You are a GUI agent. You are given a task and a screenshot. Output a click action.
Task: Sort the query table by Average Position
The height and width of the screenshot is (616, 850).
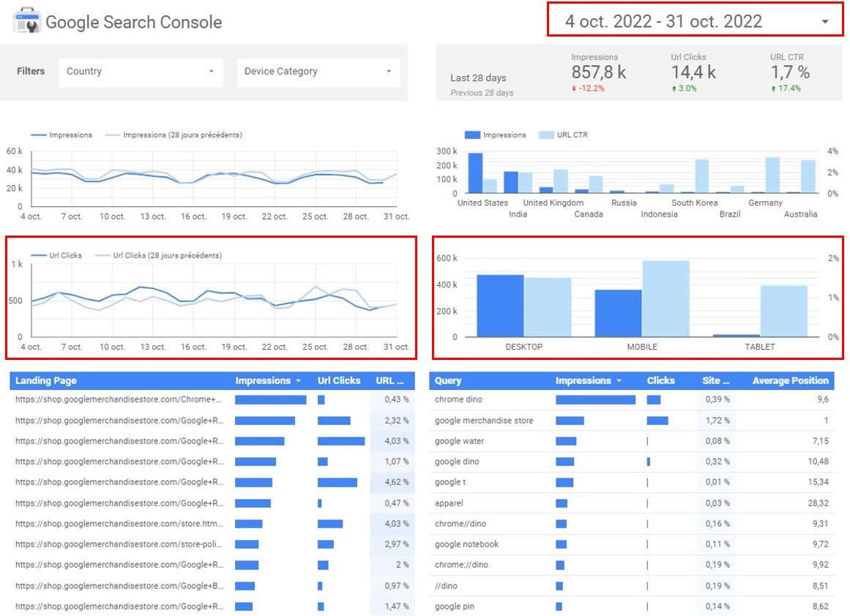pos(791,381)
